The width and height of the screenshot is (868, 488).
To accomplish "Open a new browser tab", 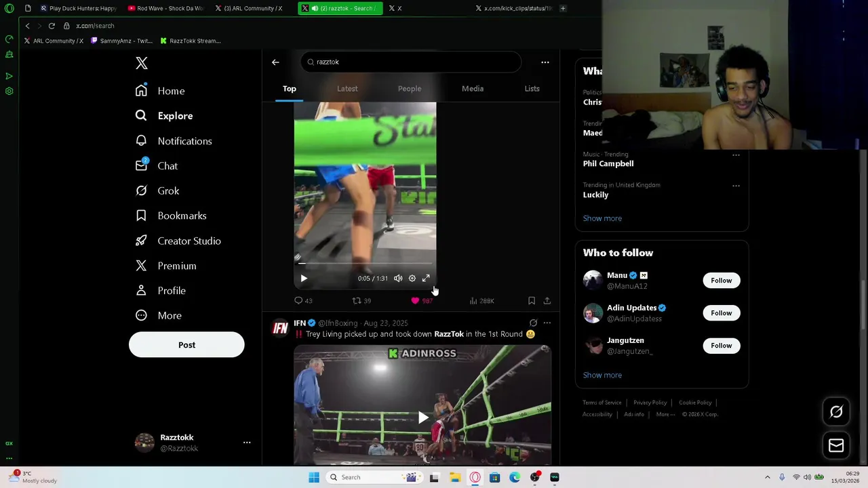I will pyautogui.click(x=563, y=8).
